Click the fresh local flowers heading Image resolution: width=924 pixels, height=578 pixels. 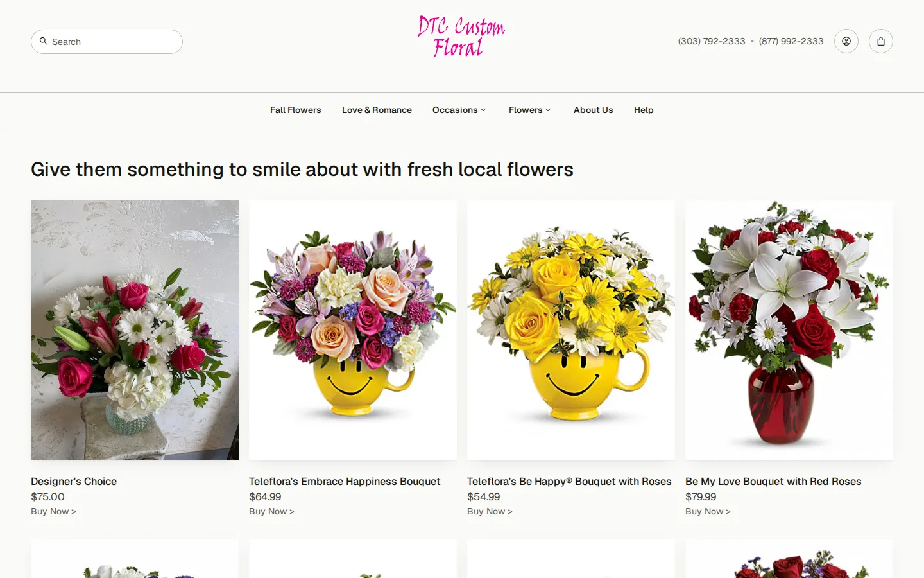pyautogui.click(x=302, y=170)
